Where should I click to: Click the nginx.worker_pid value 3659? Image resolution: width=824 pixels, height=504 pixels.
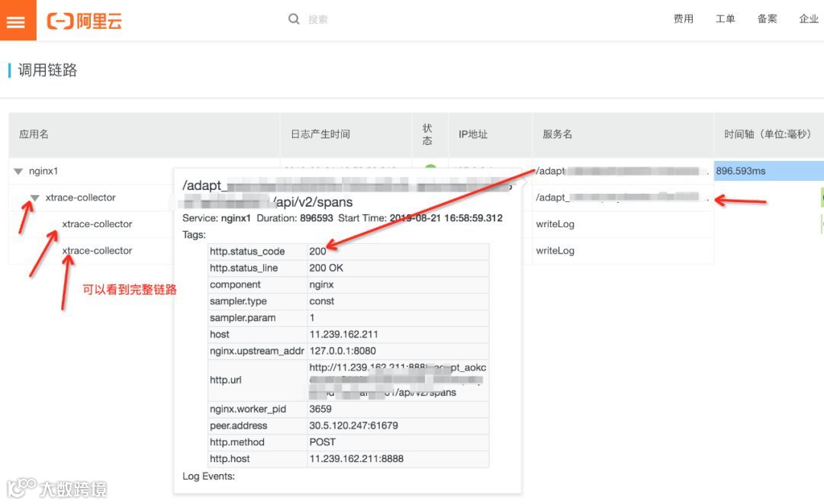click(320, 409)
